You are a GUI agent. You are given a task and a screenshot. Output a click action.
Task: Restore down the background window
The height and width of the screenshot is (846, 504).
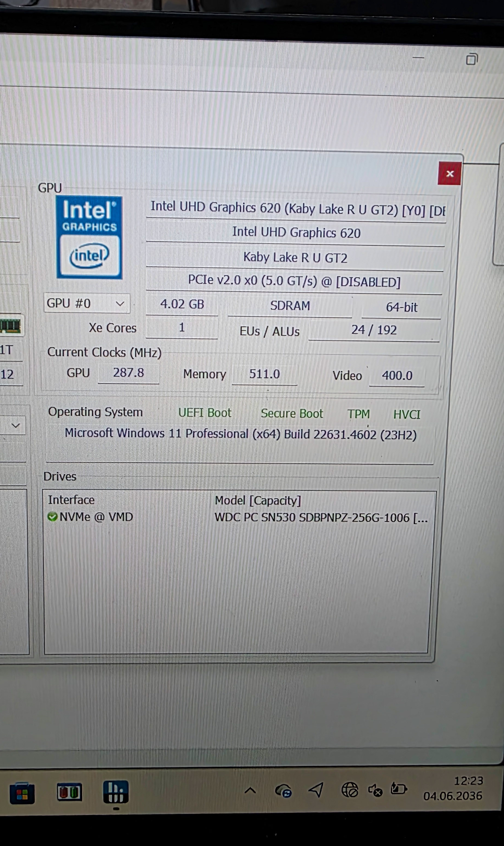pyautogui.click(x=472, y=59)
